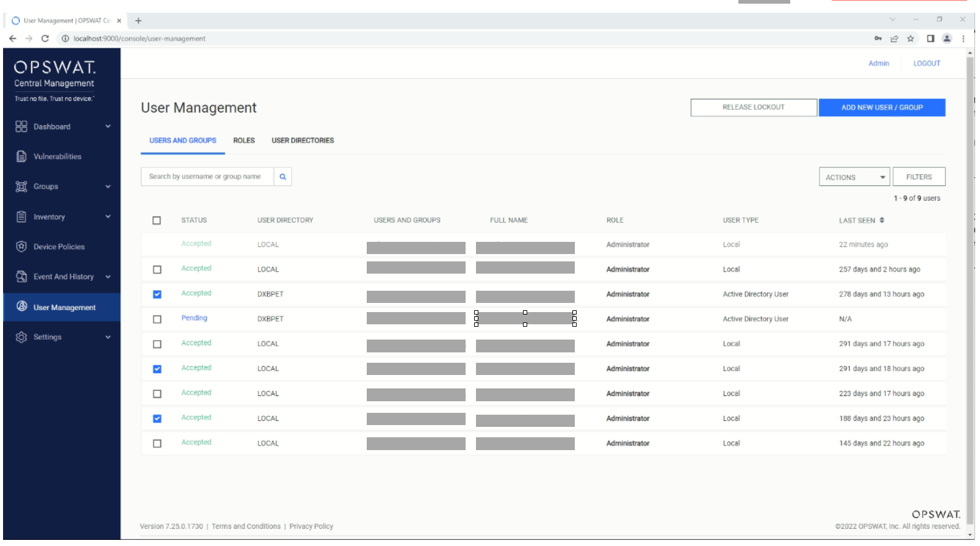The image size is (980, 546).
Task: Click the tab search chevron in title bar
Action: 893,20
